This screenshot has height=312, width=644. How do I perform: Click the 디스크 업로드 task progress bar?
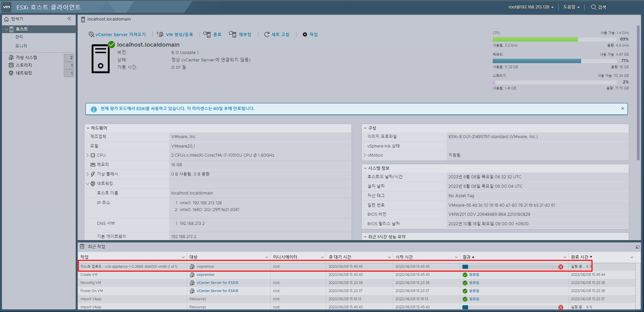[510, 267]
